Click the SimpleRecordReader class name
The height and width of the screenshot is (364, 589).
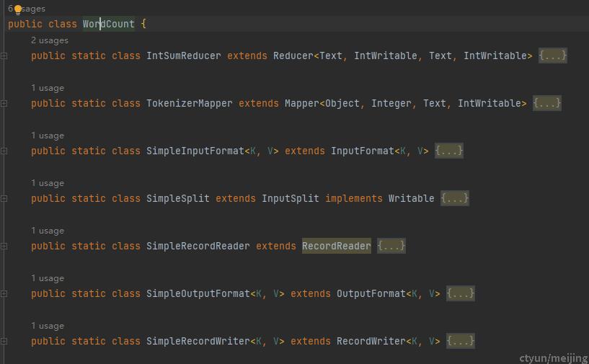(x=198, y=246)
